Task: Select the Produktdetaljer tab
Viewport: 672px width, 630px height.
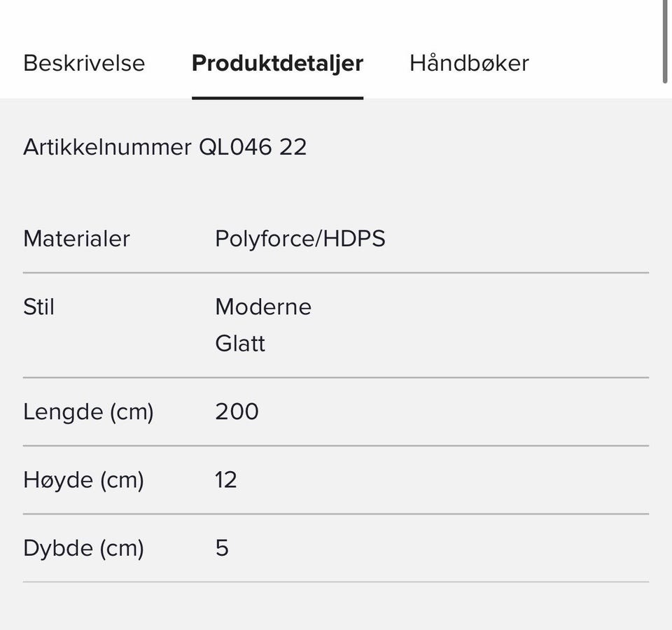Action: pos(277,63)
